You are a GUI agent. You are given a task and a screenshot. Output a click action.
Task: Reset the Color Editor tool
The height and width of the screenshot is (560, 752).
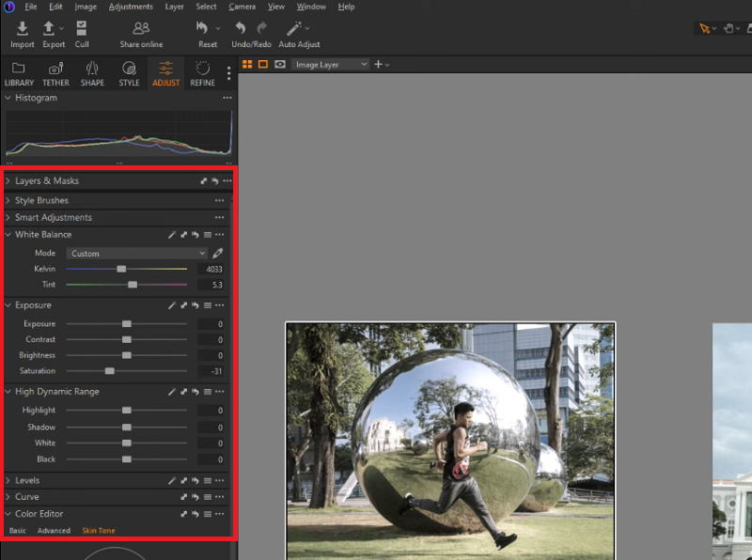coord(196,514)
